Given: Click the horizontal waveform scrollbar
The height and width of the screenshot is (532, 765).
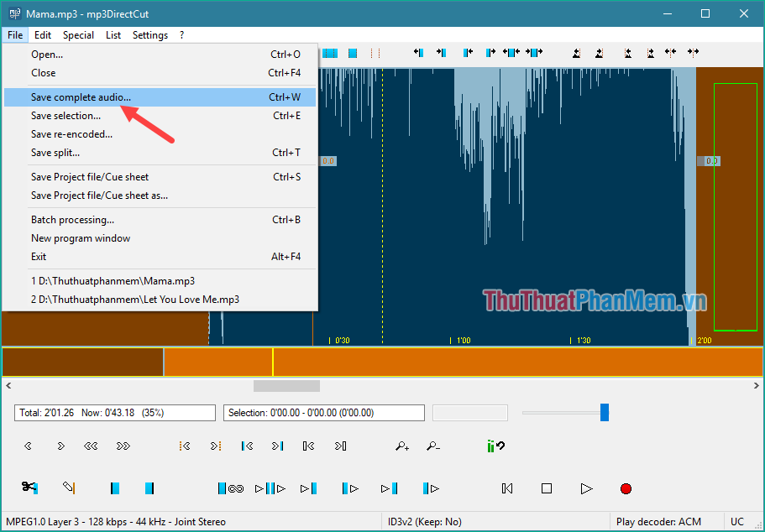Looking at the screenshot, I should click(x=286, y=385).
